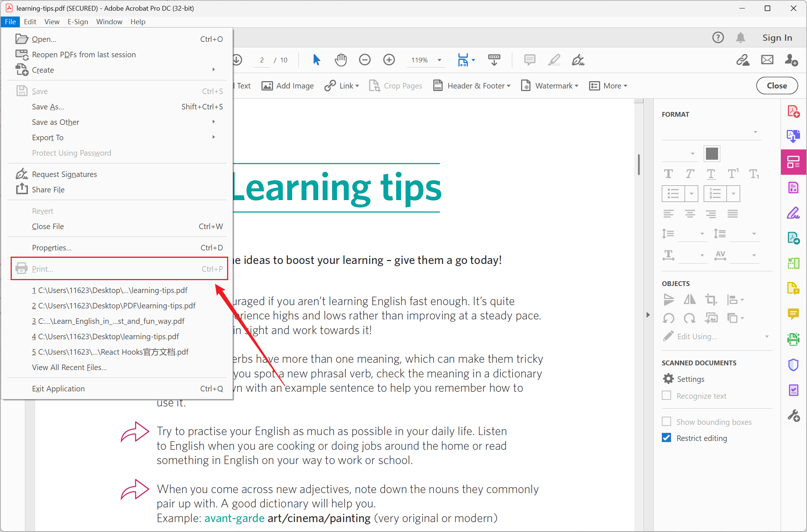Click the gray font color swatch

(x=711, y=154)
